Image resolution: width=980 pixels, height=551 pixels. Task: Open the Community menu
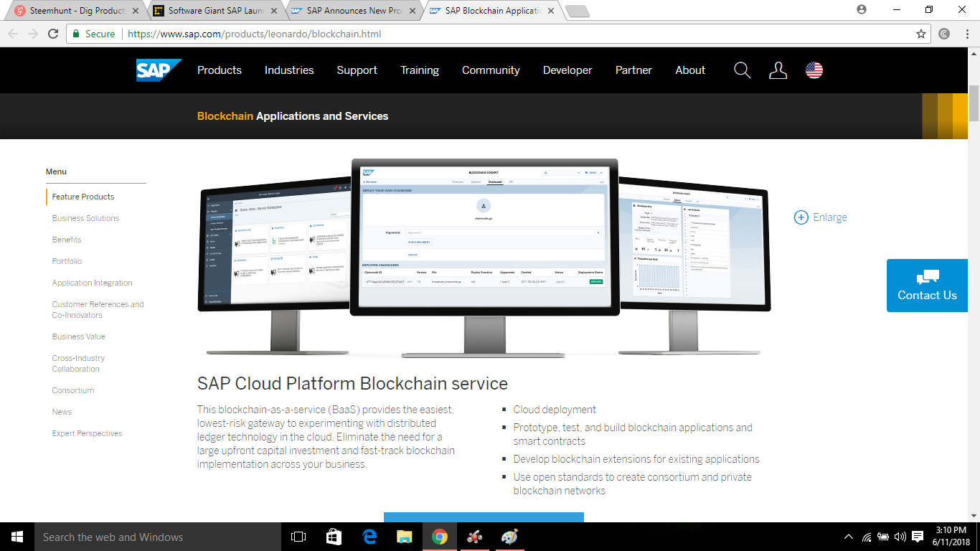491,70
